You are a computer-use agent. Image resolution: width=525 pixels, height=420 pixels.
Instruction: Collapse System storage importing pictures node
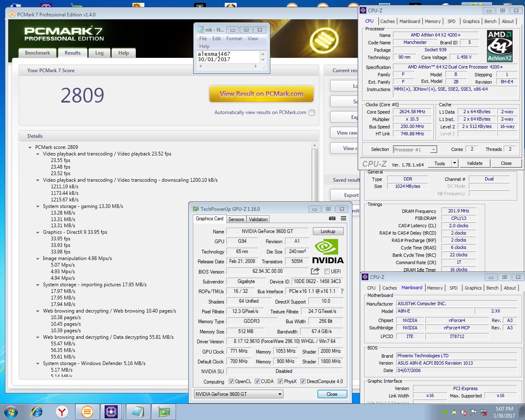38,285
